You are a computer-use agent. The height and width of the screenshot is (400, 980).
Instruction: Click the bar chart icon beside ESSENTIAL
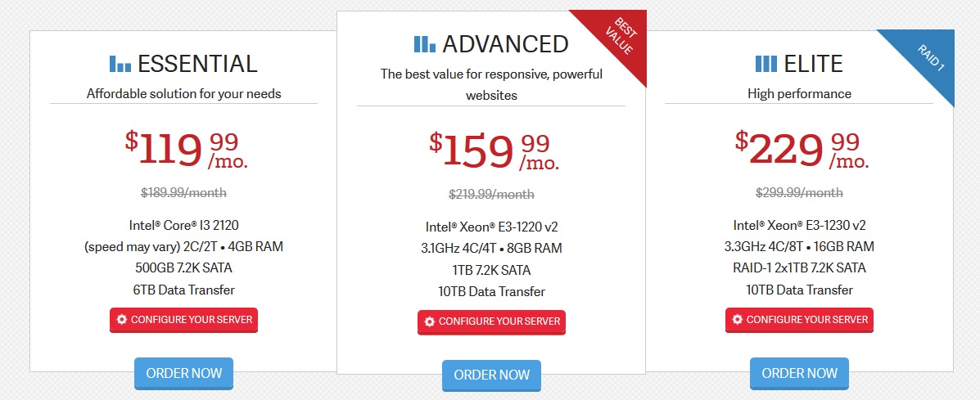pos(120,63)
